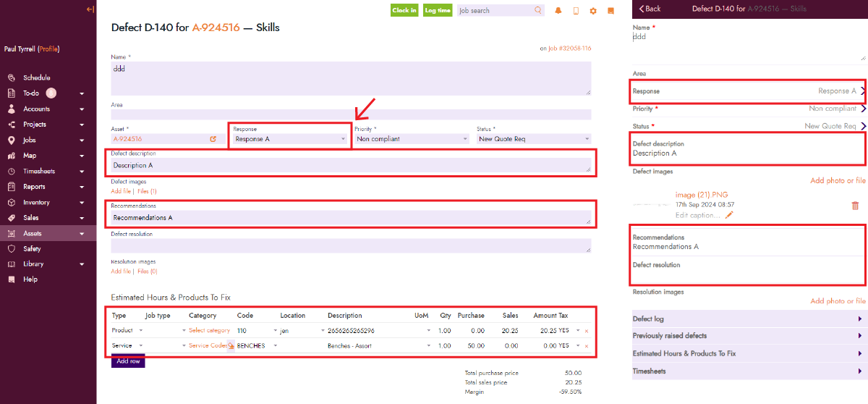This screenshot has height=404, width=868.
Task: Expand Defect log section in right panel
Action: pyautogui.click(x=748, y=319)
